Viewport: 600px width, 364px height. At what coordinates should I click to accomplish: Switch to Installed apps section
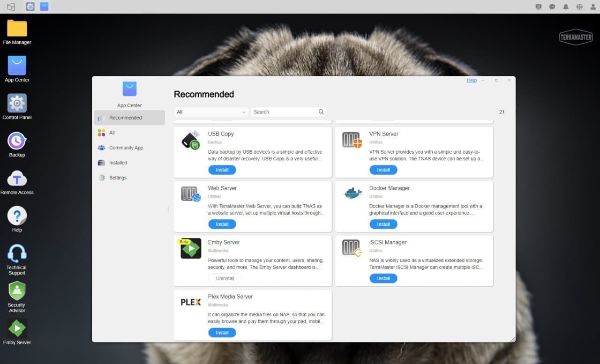[118, 163]
